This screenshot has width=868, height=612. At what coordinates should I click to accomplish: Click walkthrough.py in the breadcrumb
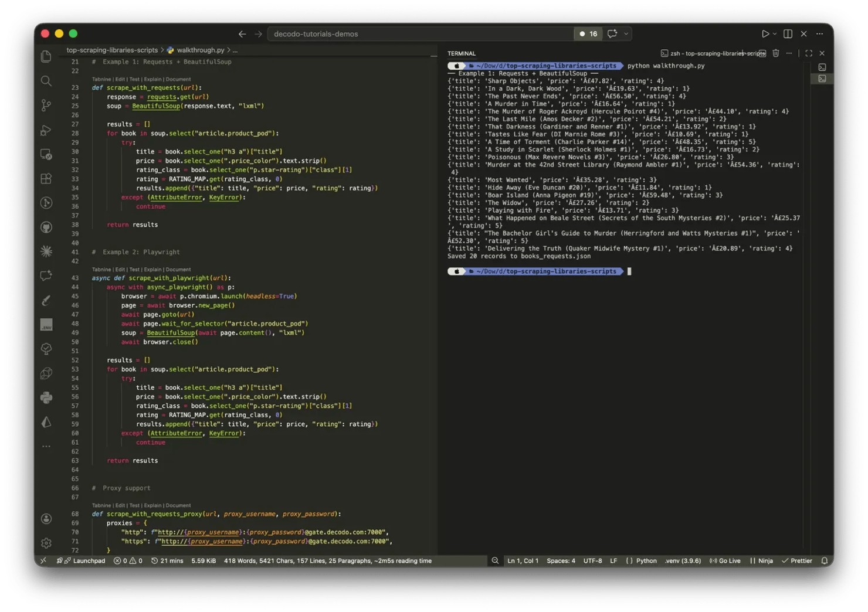point(200,50)
